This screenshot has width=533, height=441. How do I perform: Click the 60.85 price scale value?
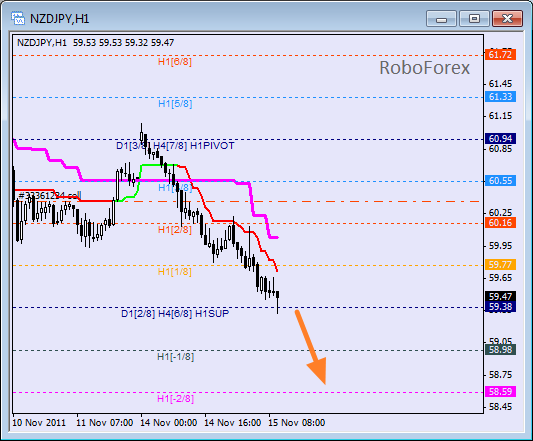pyautogui.click(x=500, y=149)
